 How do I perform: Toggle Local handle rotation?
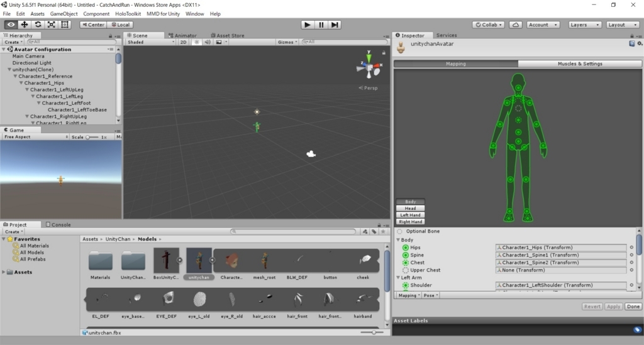click(120, 25)
